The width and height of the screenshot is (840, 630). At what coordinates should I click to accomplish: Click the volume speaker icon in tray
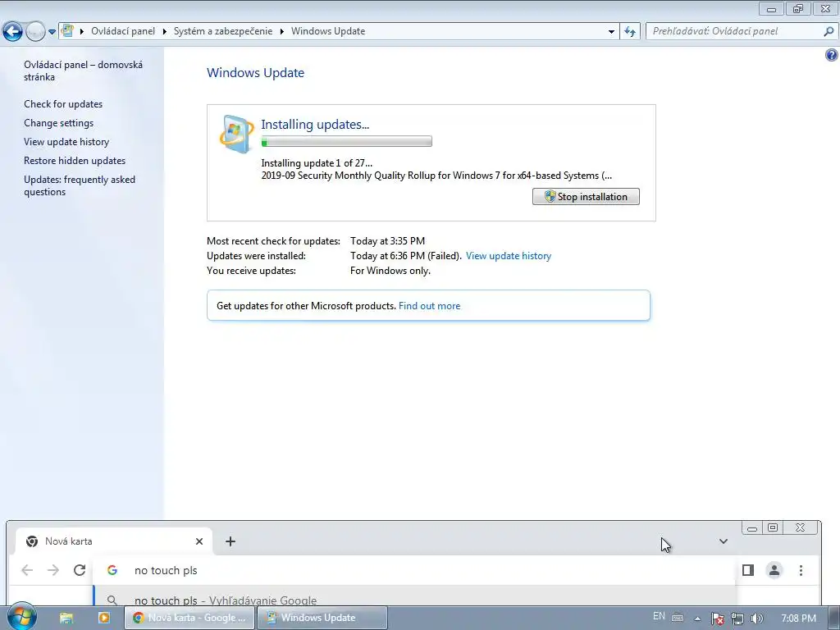click(756, 619)
